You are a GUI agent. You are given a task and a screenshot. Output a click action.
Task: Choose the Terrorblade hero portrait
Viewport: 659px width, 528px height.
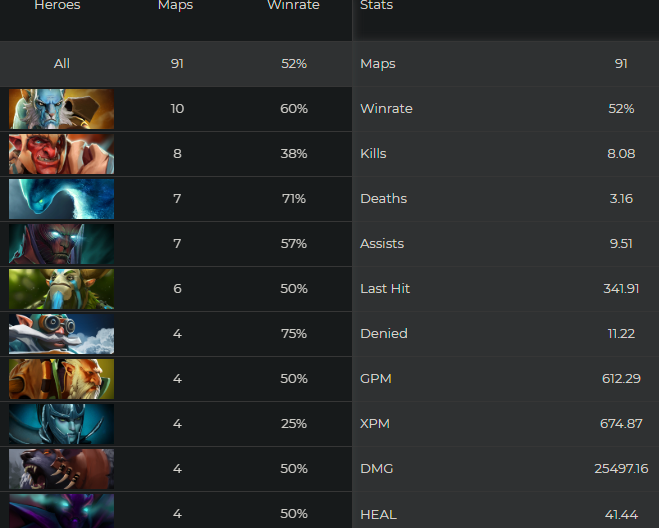(x=61, y=244)
